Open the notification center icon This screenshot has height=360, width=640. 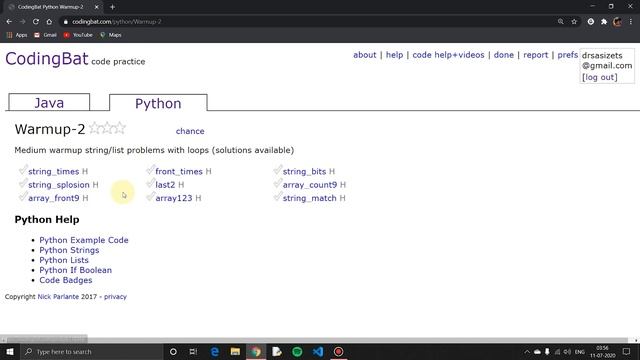[627, 352]
